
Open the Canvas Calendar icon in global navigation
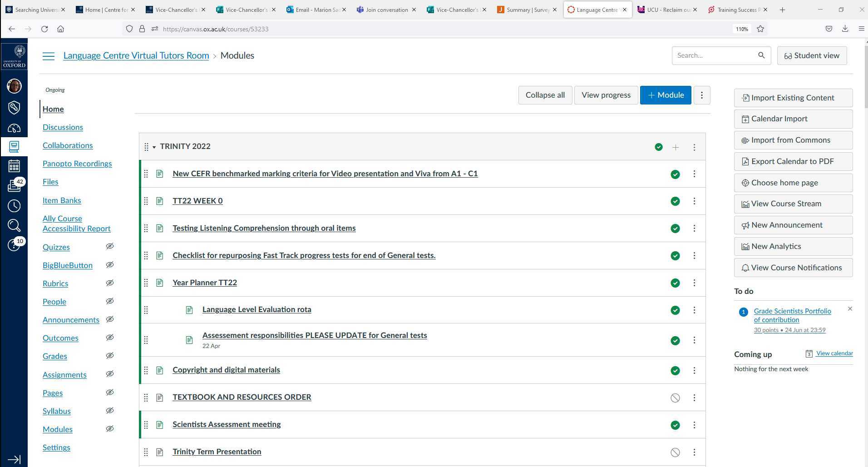pyautogui.click(x=14, y=166)
